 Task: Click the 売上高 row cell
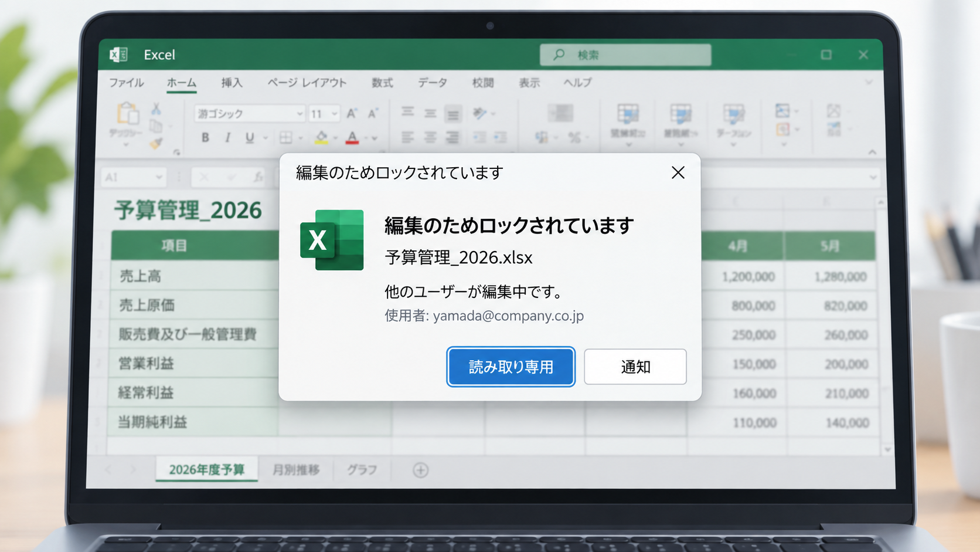[194, 276]
